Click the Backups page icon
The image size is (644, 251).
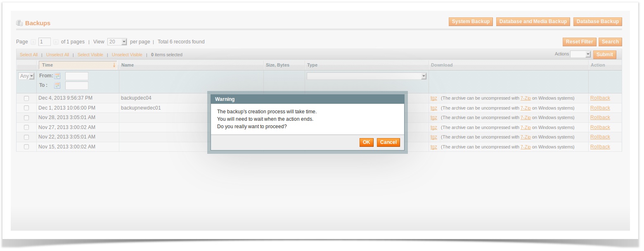[19, 23]
